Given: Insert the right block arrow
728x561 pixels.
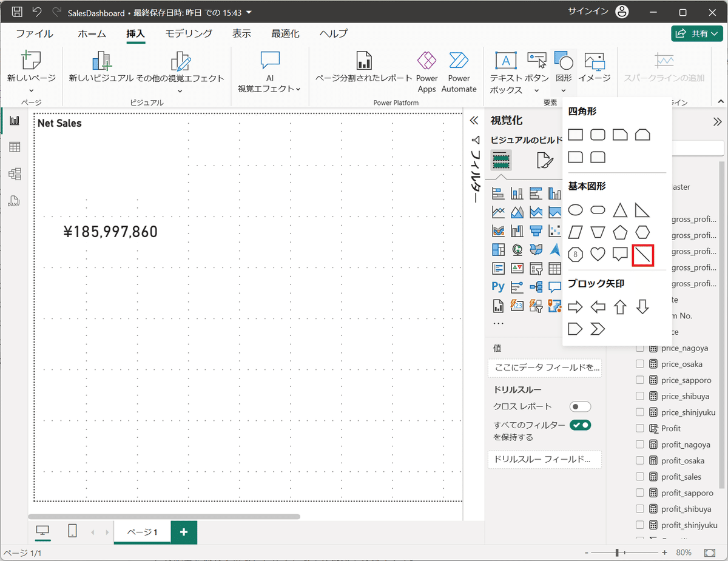Looking at the screenshot, I should point(575,307).
